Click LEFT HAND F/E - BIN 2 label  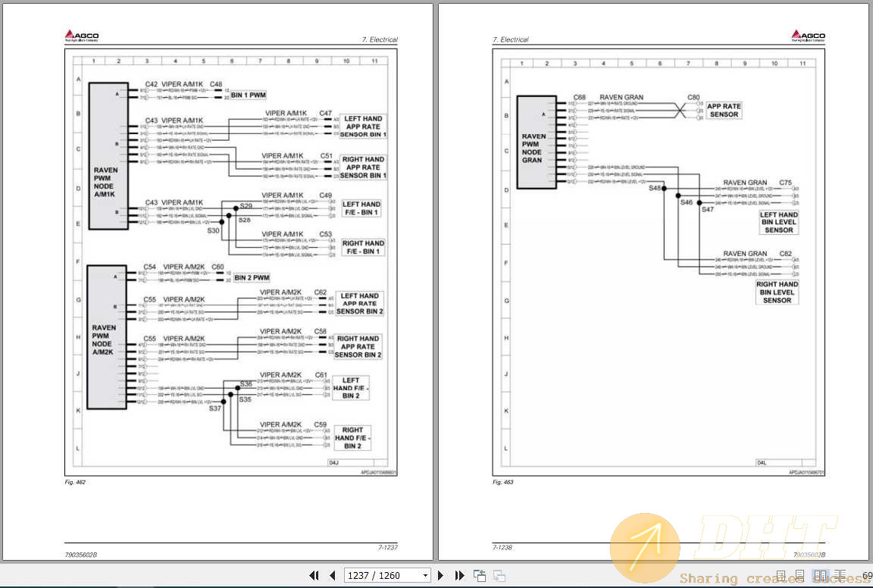(x=351, y=388)
